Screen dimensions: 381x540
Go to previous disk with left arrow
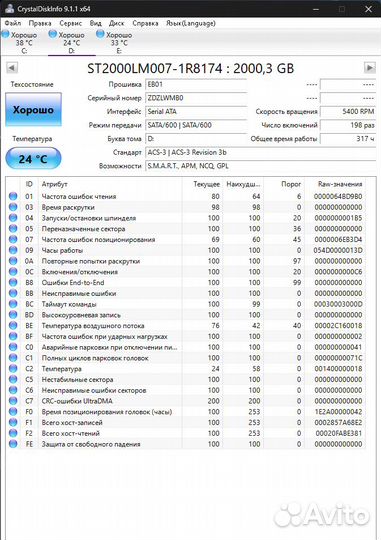tap(12, 68)
